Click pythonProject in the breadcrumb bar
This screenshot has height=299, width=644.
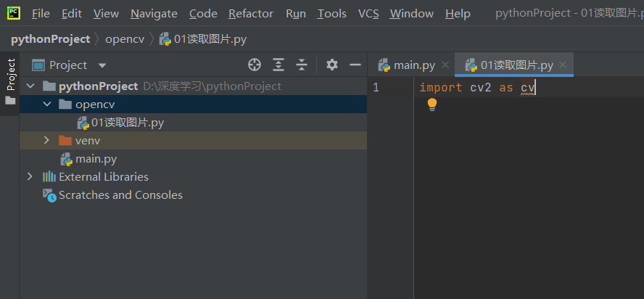50,39
